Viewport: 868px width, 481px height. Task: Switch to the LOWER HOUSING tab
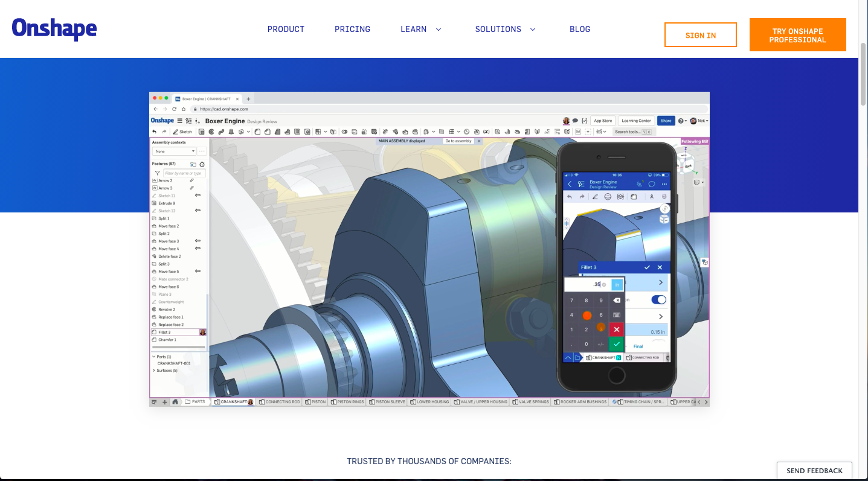coord(430,402)
